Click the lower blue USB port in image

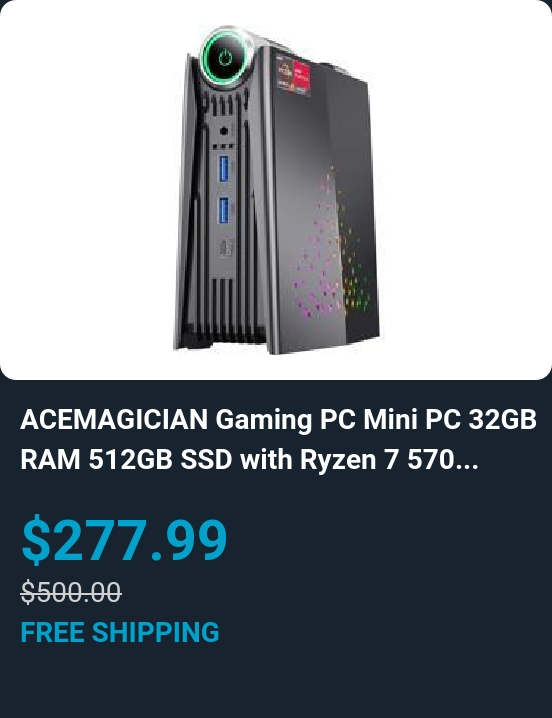pos(224,210)
